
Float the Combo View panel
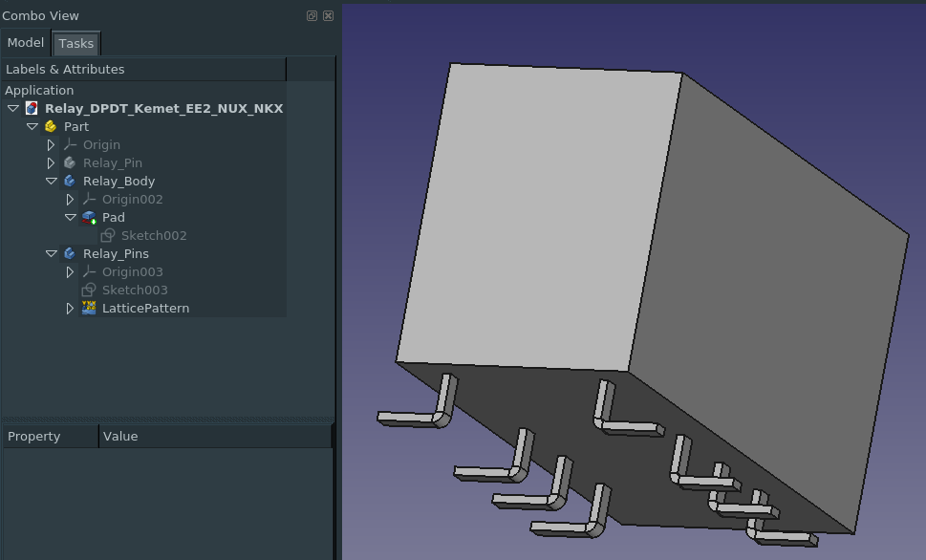pos(312,16)
